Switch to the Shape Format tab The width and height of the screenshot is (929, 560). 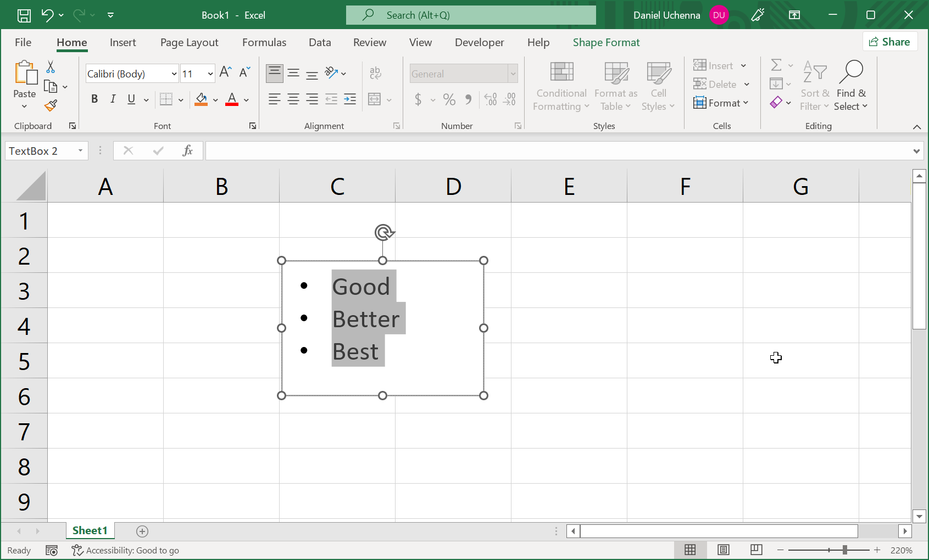[x=606, y=43]
